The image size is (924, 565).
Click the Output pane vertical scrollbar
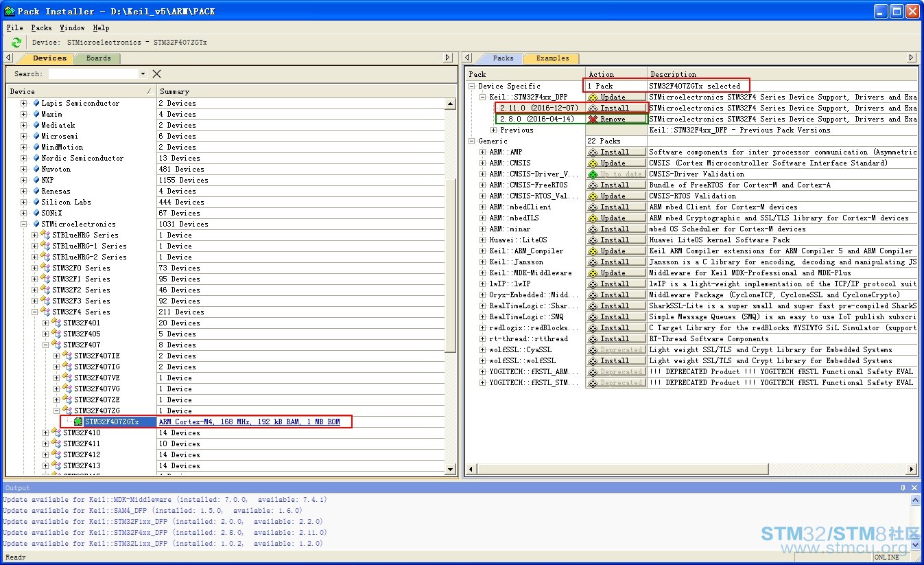point(915,522)
